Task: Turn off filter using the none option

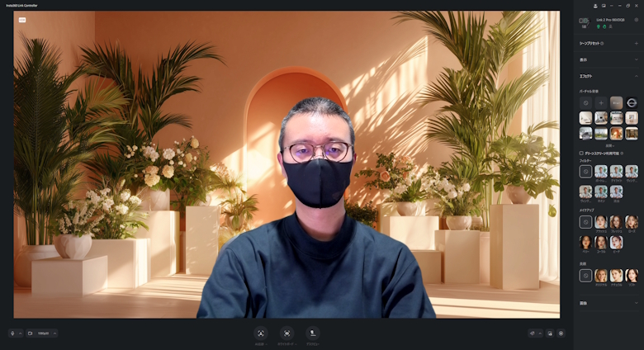Action: (x=585, y=172)
